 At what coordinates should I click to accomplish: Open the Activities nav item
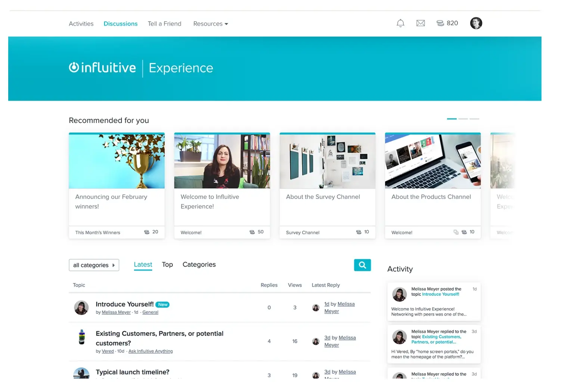pyautogui.click(x=81, y=24)
